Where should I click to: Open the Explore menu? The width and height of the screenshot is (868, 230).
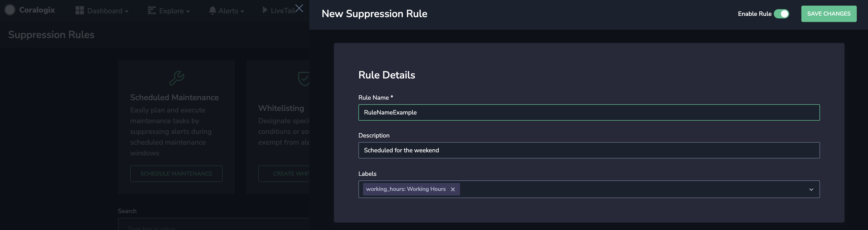(169, 11)
